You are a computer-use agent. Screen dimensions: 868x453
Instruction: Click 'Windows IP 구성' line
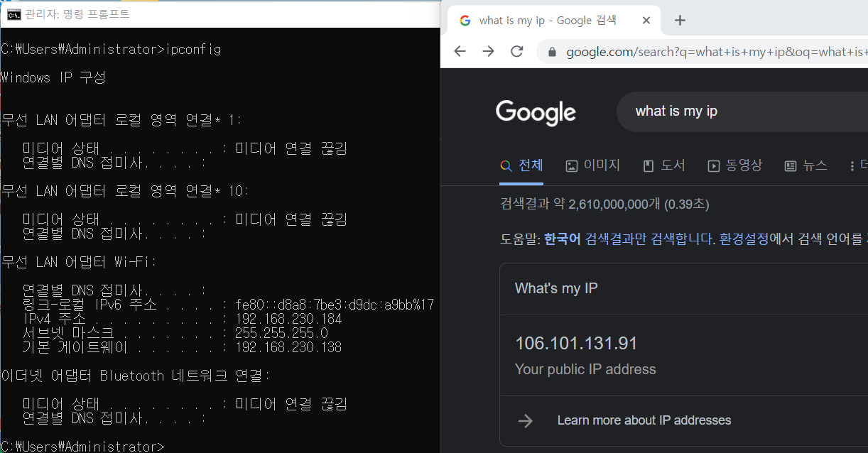[x=53, y=77]
